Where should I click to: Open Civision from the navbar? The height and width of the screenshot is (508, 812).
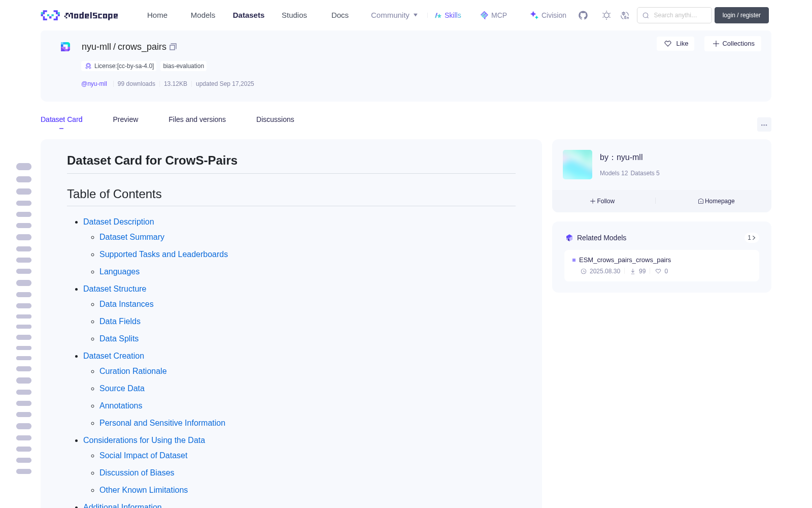[548, 15]
